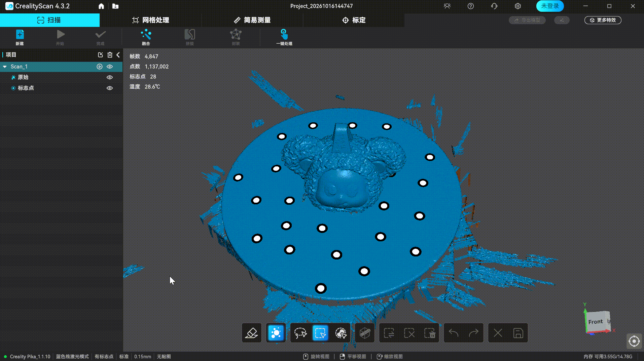Open the 简易测量 measurement tab
644x361 pixels.
click(x=252, y=20)
